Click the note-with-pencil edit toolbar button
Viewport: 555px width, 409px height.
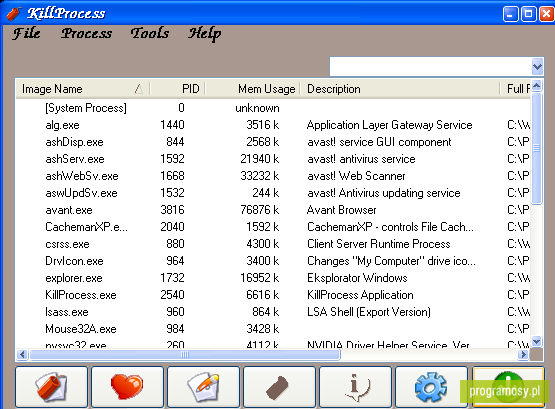tap(203, 387)
